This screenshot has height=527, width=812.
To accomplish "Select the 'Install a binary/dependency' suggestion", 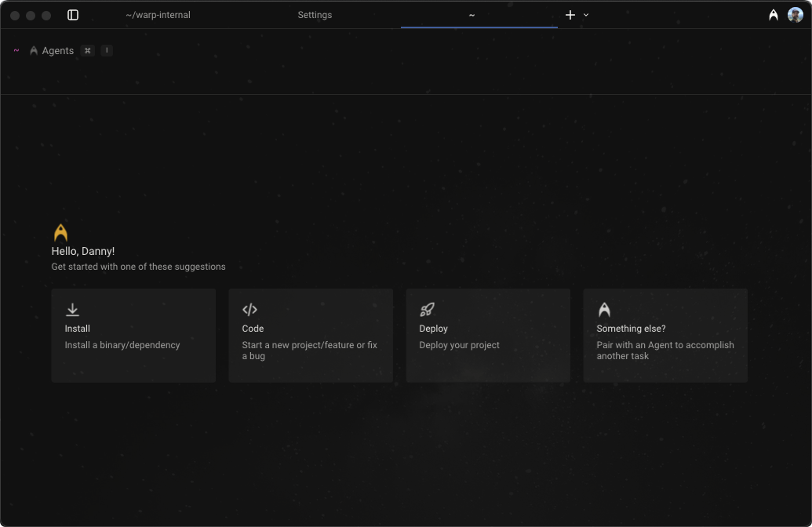I will tap(122, 345).
